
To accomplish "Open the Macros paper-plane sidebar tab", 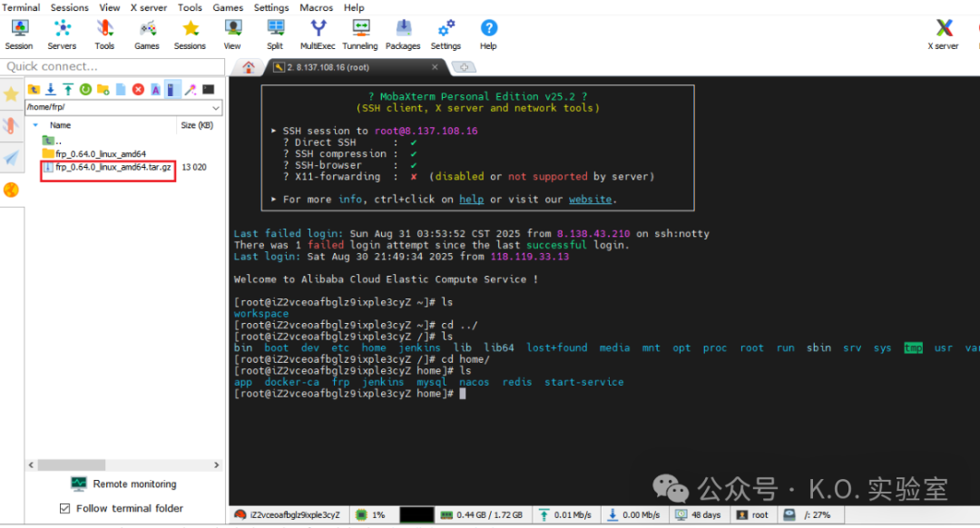I will pos(11,158).
